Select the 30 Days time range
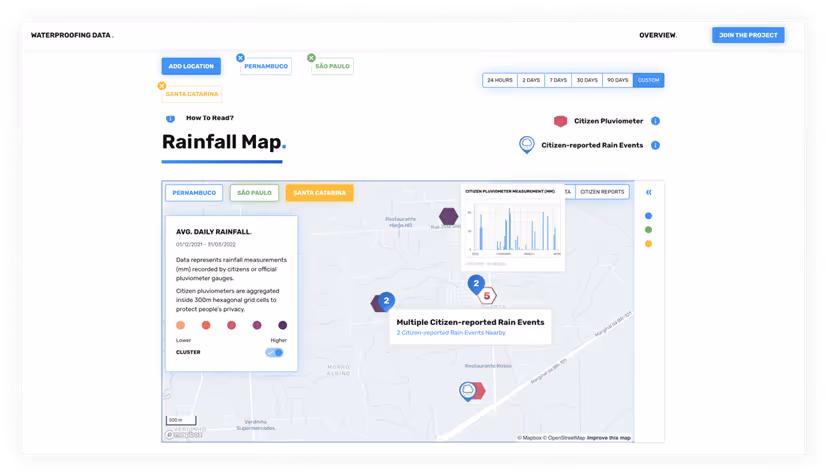The image size is (826, 476). point(587,80)
